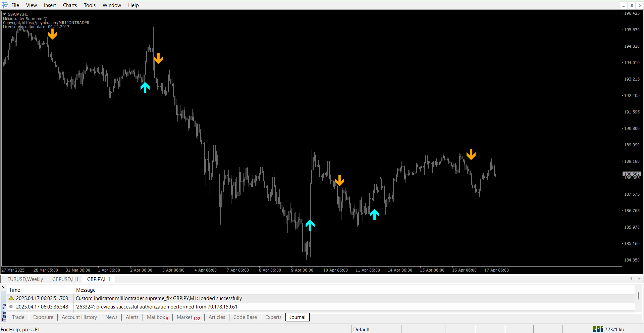Click the warning icon in Journal log
This screenshot has height=333, width=644.
click(x=11, y=298)
